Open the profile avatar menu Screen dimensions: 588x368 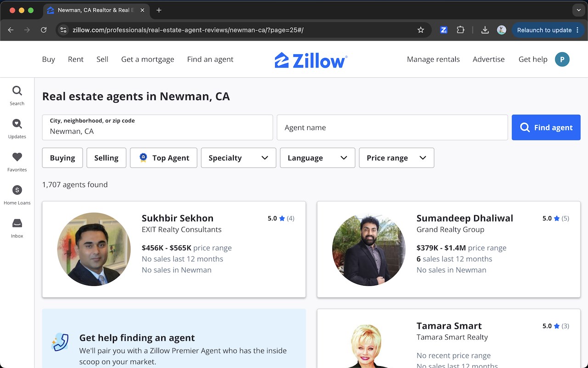(562, 59)
